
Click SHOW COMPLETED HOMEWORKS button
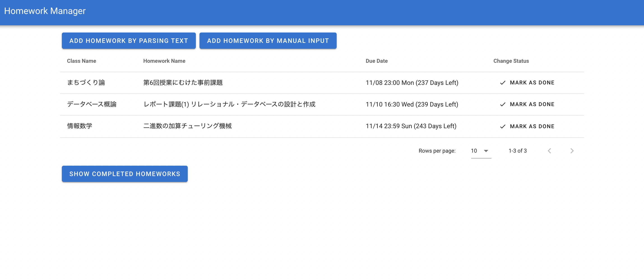(x=125, y=174)
